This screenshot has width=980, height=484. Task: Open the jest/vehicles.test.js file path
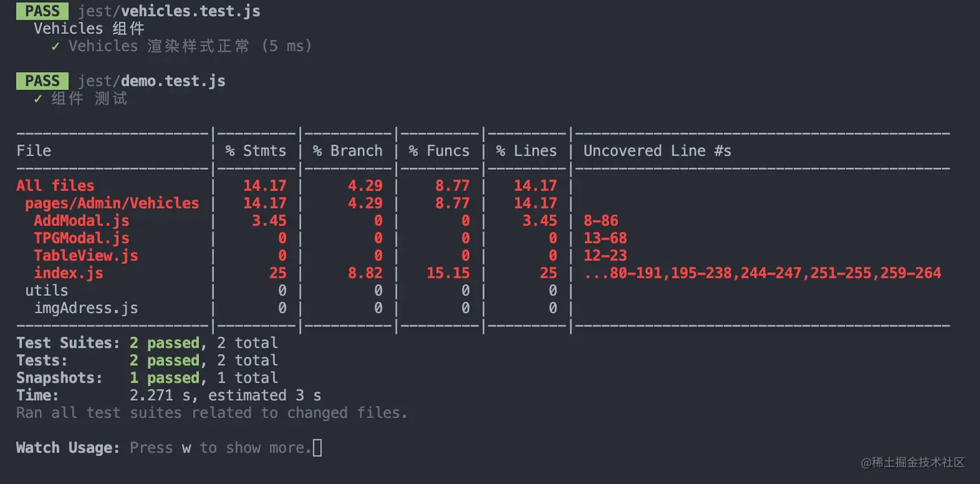coord(169,11)
